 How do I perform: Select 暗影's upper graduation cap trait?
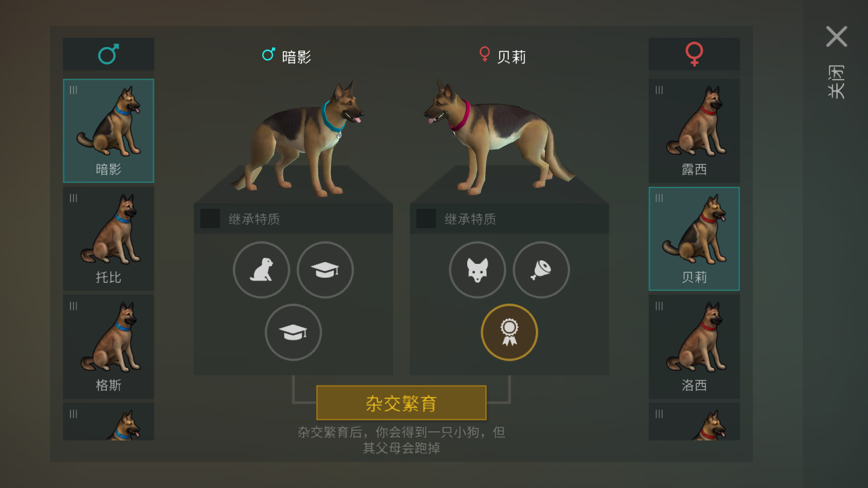[x=325, y=270]
